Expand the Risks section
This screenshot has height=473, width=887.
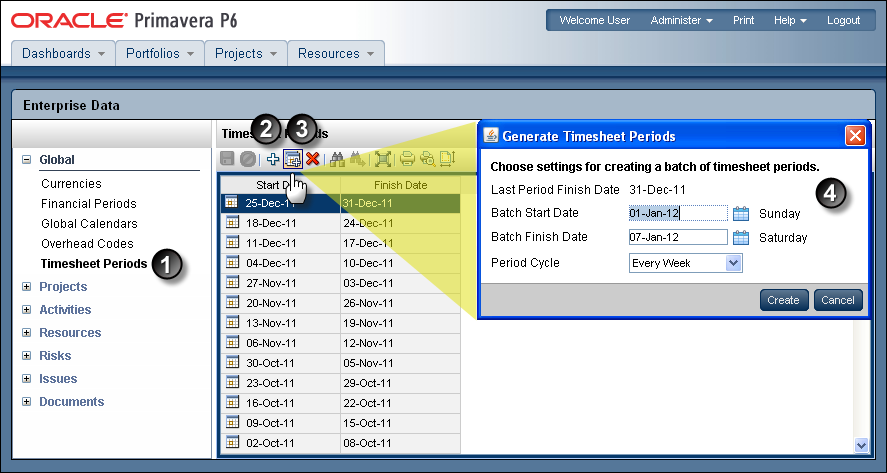tap(26, 356)
